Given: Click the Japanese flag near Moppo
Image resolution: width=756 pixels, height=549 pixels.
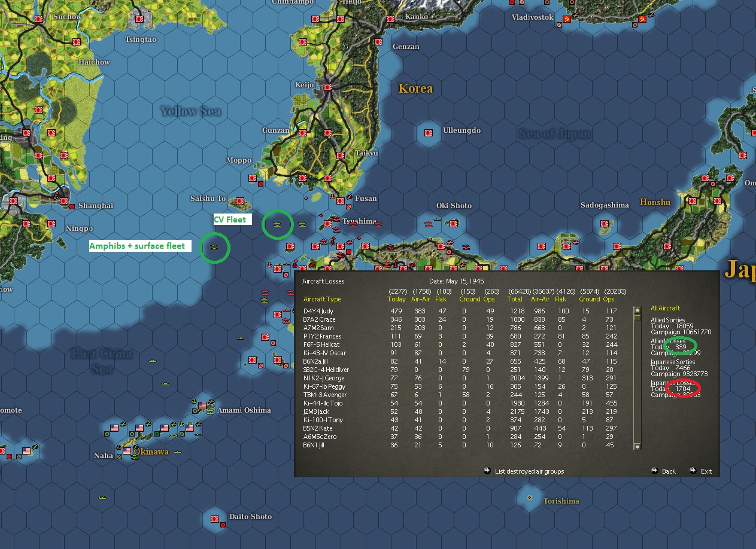Looking at the screenshot, I should (x=252, y=178).
